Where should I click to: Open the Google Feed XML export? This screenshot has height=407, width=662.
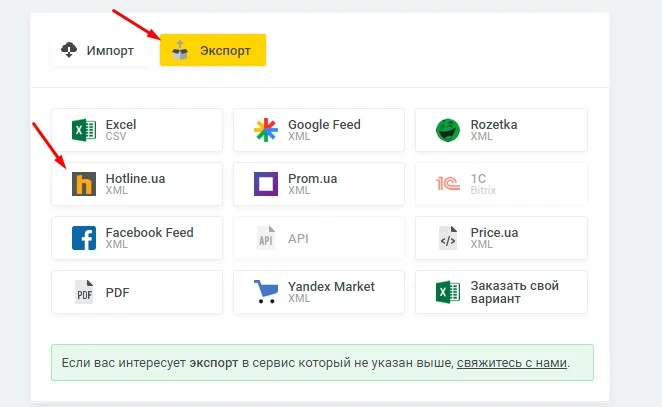point(319,130)
